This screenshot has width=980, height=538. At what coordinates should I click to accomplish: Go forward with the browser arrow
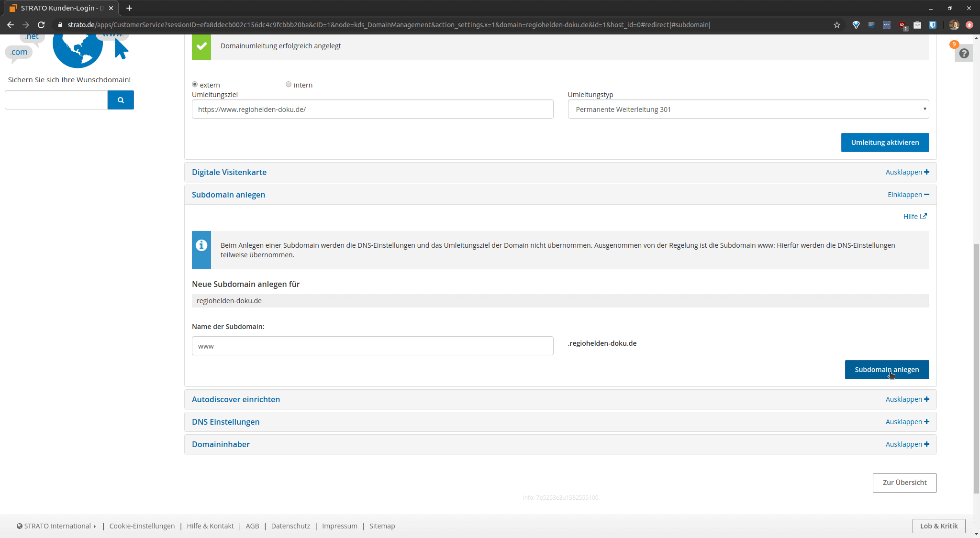pos(26,25)
